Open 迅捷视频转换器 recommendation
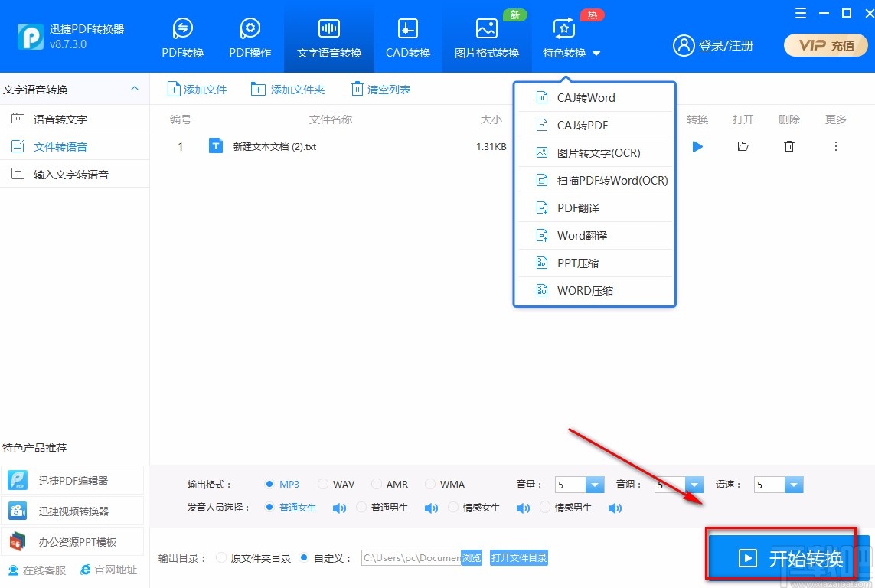The width and height of the screenshot is (875, 588). tap(73, 509)
